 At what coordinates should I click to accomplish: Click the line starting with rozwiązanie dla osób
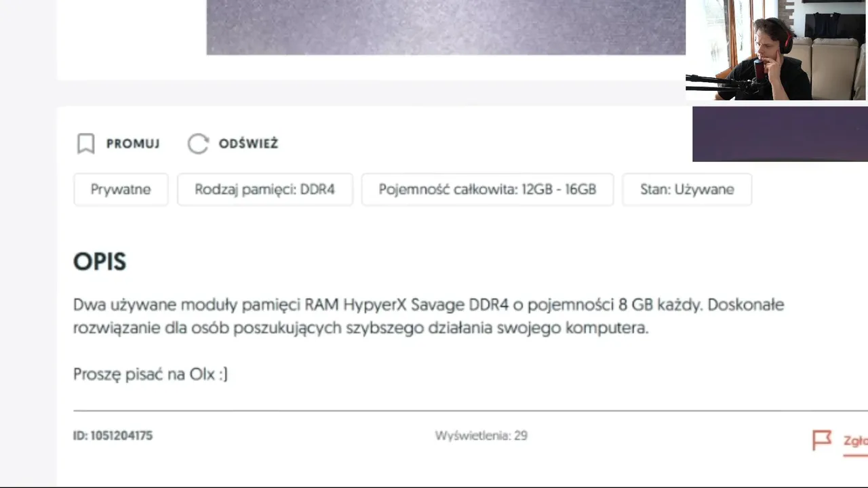pos(360,328)
